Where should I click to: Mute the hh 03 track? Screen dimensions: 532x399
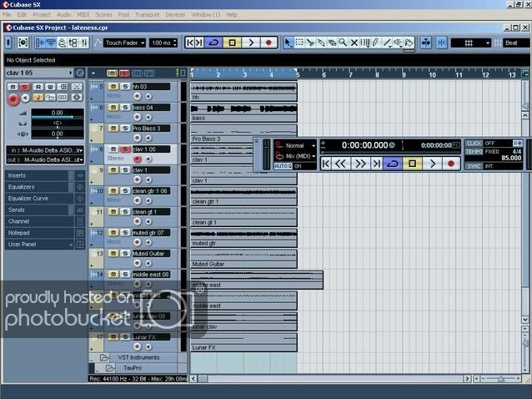114,87
